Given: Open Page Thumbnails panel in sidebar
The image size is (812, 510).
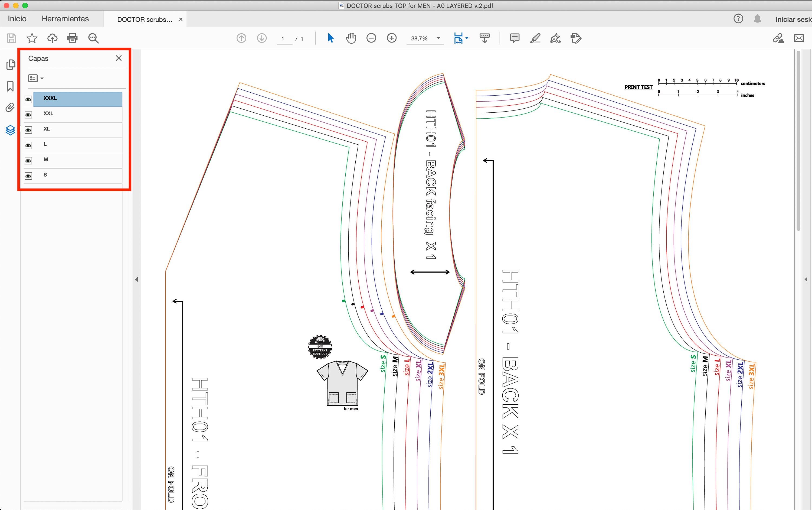Looking at the screenshot, I should pos(11,64).
